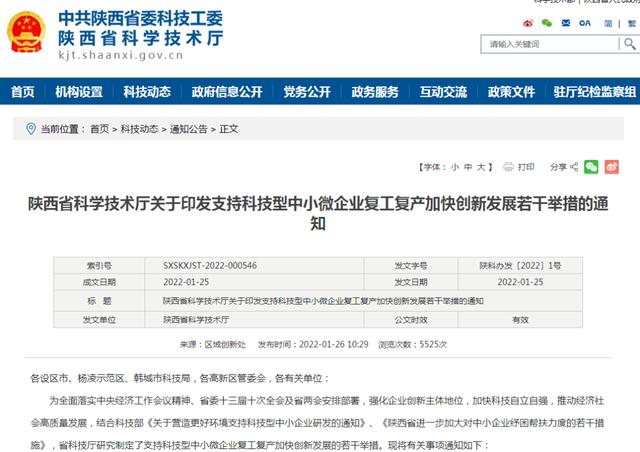Select index number SXSKXJST-2022-000546
The width and height of the screenshot is (640, 452).
click(210, 265)
